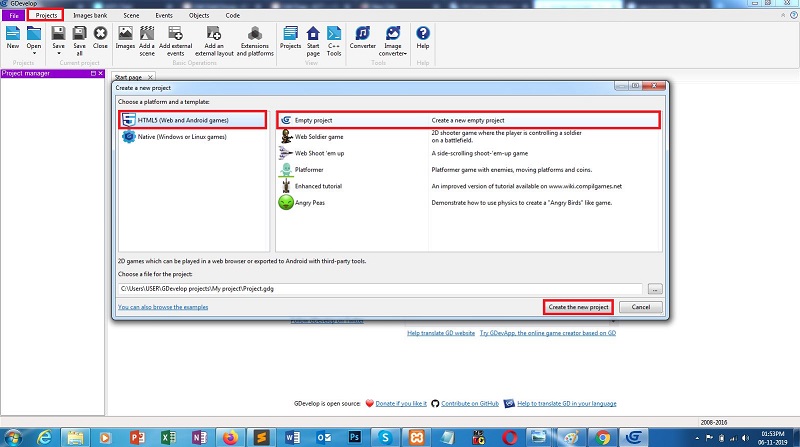This screenshot has width=800, height=447.
Task: Open the purple File menu
Action: click(x=14, y=15)
